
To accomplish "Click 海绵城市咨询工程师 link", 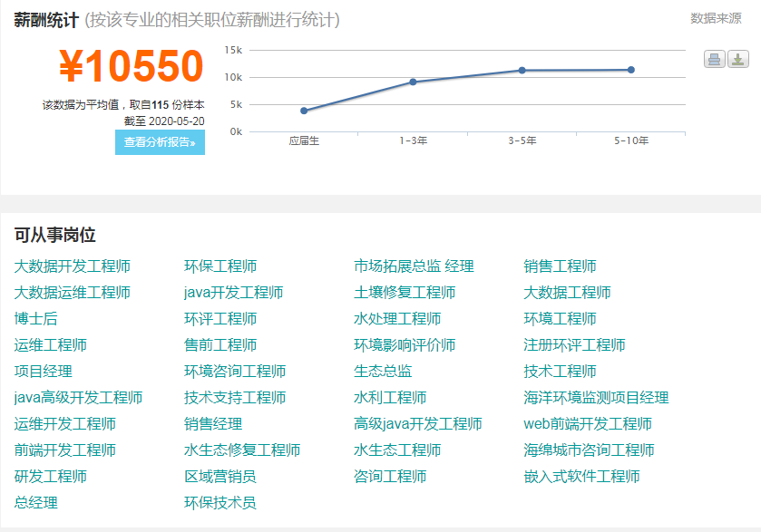I will pyautogui.click(x=590, y=450).
